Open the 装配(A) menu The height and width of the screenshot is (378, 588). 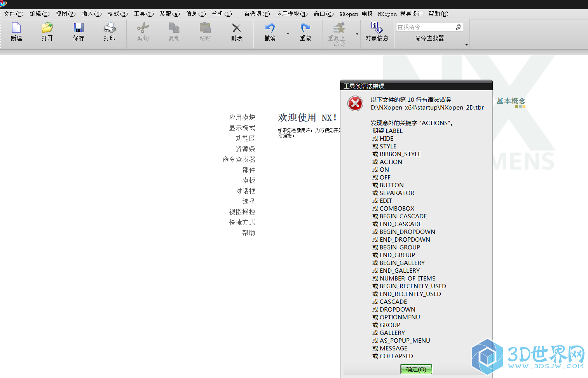(x=170, y=14)
